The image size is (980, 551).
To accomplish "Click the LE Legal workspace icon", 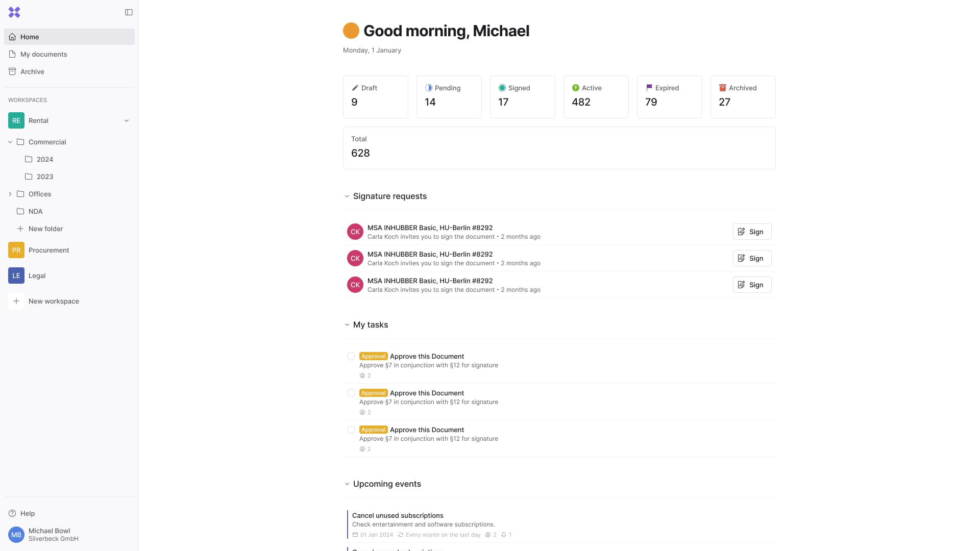I will (16, 275).
